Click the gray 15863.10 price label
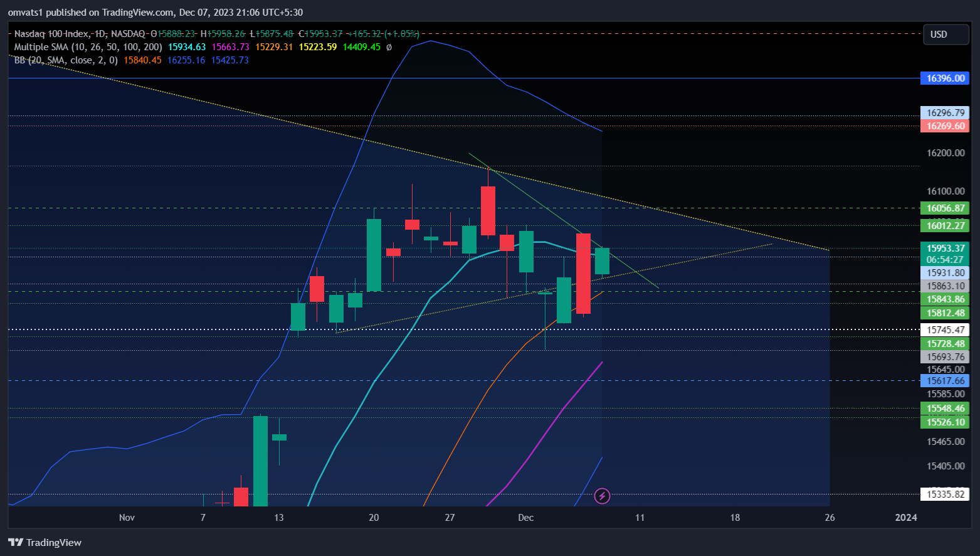980x556 pixels. (x=945, y=286)
